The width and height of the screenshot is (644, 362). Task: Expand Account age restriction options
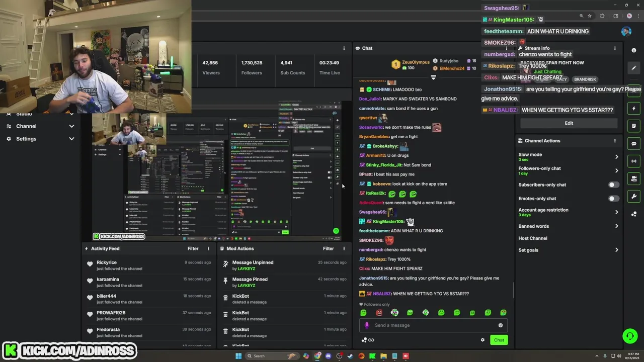pos(616,212)
